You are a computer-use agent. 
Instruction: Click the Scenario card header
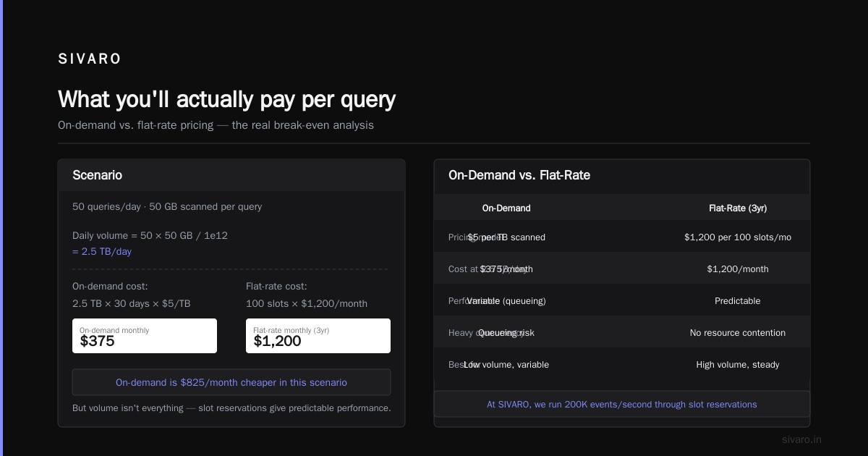(231, 175)
